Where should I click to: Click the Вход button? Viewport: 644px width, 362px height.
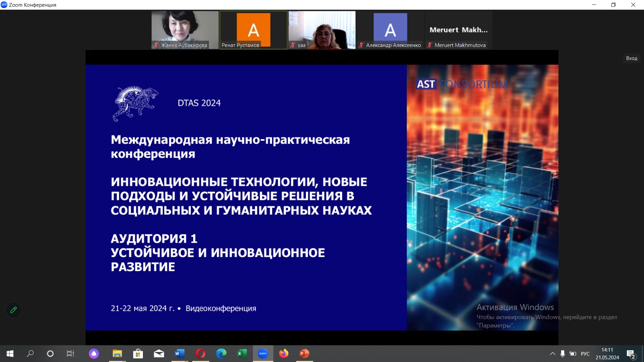[x=631, y=58]
